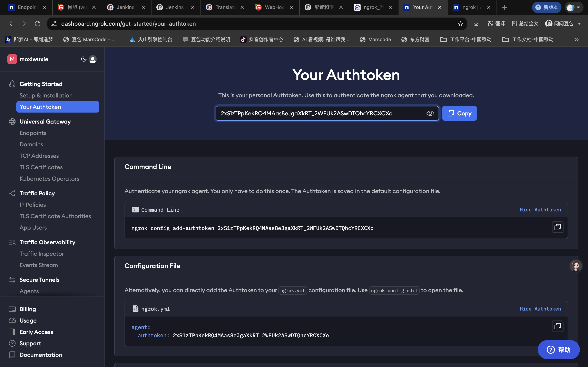Open the 帮助 help widget
This screenshot has height=367, width=588.
558,349
